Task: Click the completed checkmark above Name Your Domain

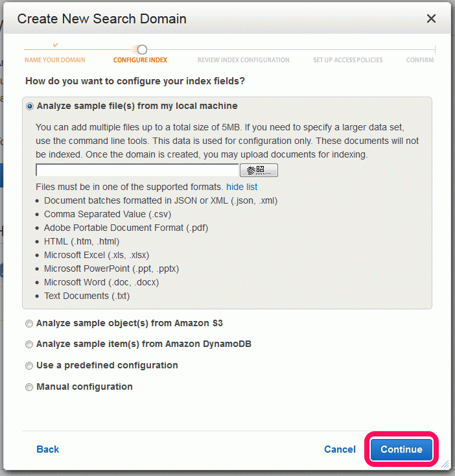Action: (x=55, y=45)
